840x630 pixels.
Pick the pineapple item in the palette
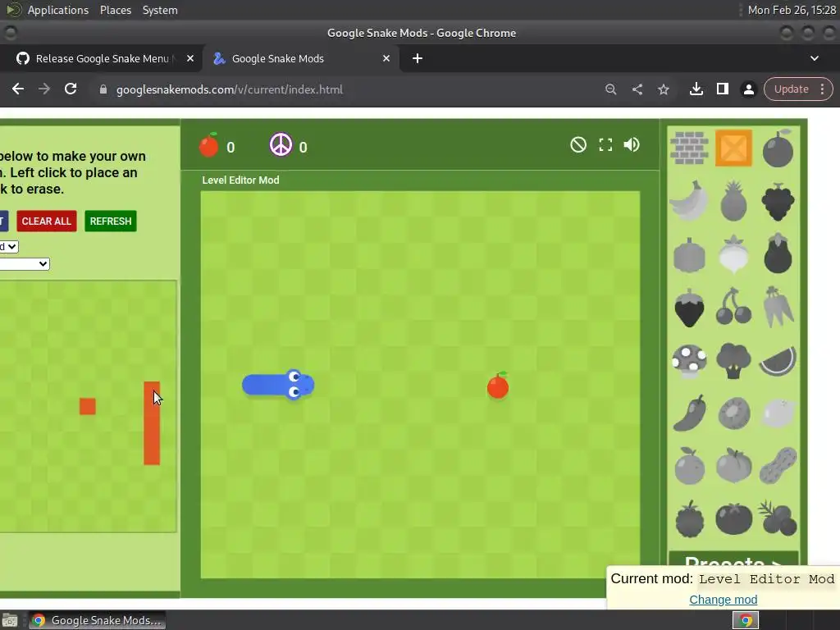[733, 201]
